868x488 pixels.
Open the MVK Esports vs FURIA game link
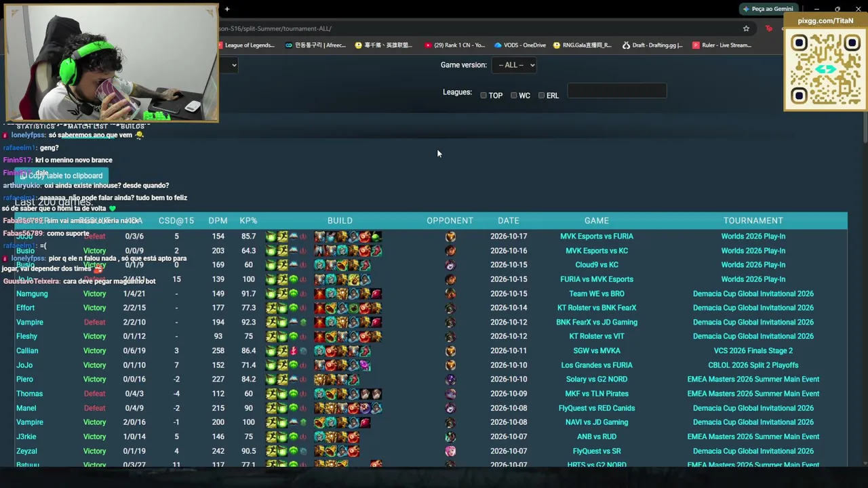(x=597, y=237)
